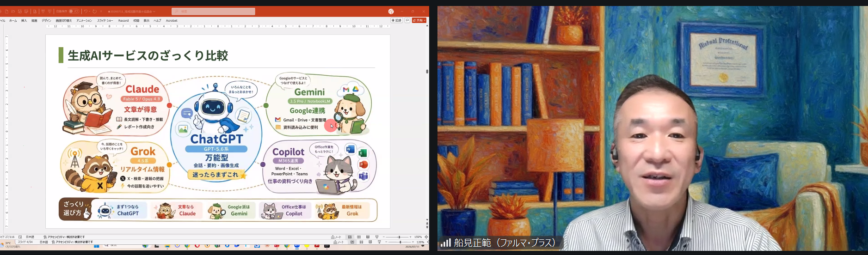The height and width of the screenshot is (255, 868).
Task: Open the Acrobat ribbon tab
Action: click(172, 21)
